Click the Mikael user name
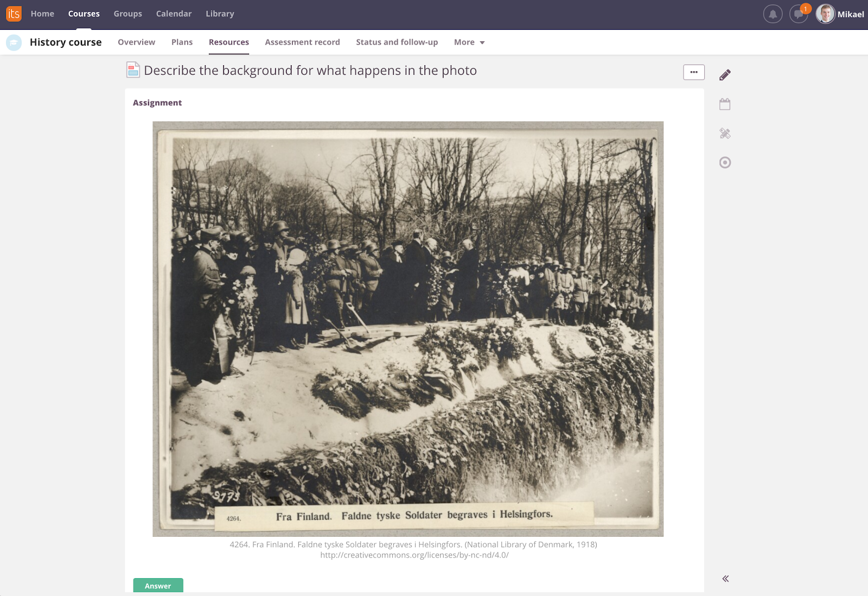This screenshot has height=596, width=868. 851,14
